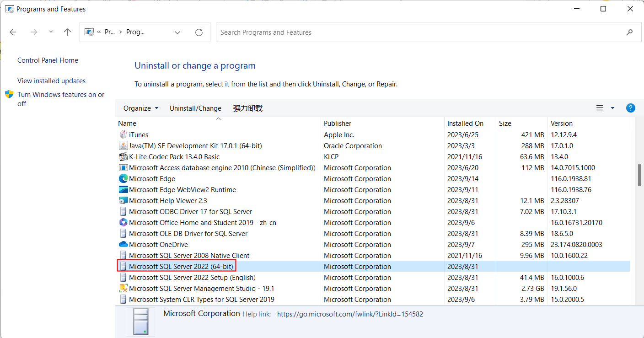
Task: Expand the address bar history dropdown
Action: click(177, 32)
